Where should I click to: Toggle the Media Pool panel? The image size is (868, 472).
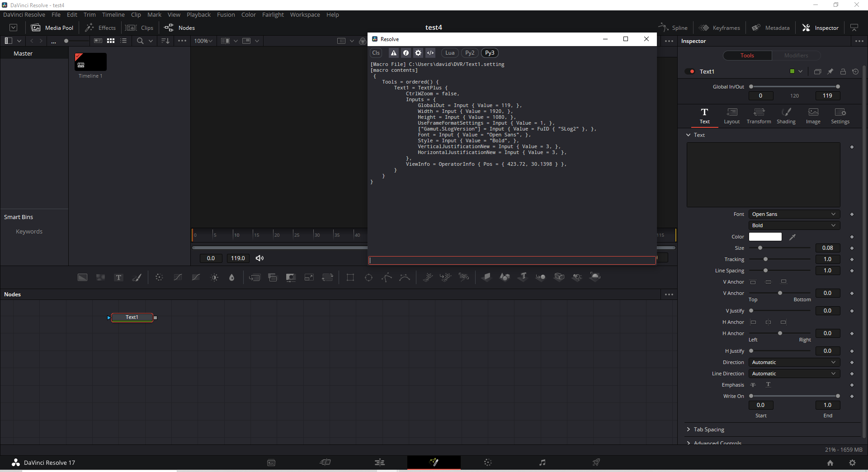[52, 28]
